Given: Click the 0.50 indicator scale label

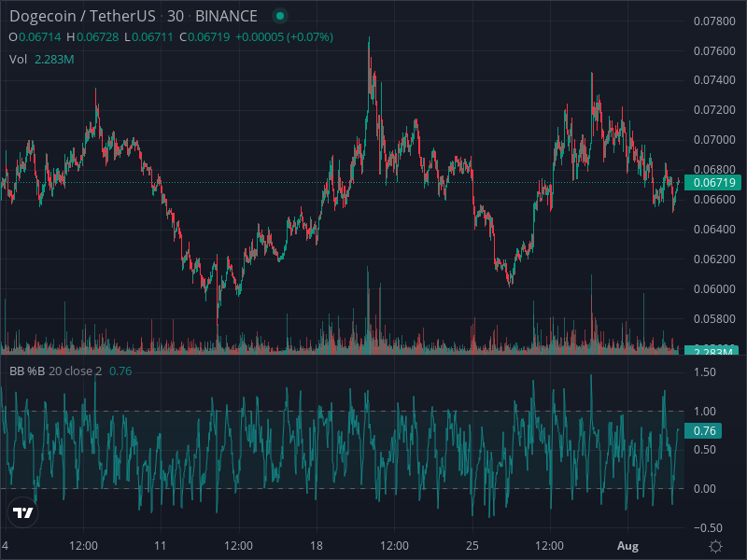Looking at the screenshot, I should 705,450.
